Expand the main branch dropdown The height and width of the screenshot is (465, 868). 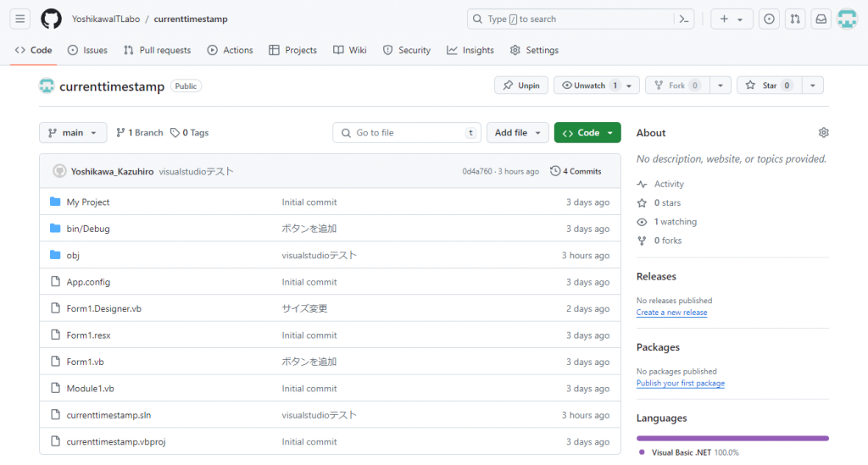(73, 133)
